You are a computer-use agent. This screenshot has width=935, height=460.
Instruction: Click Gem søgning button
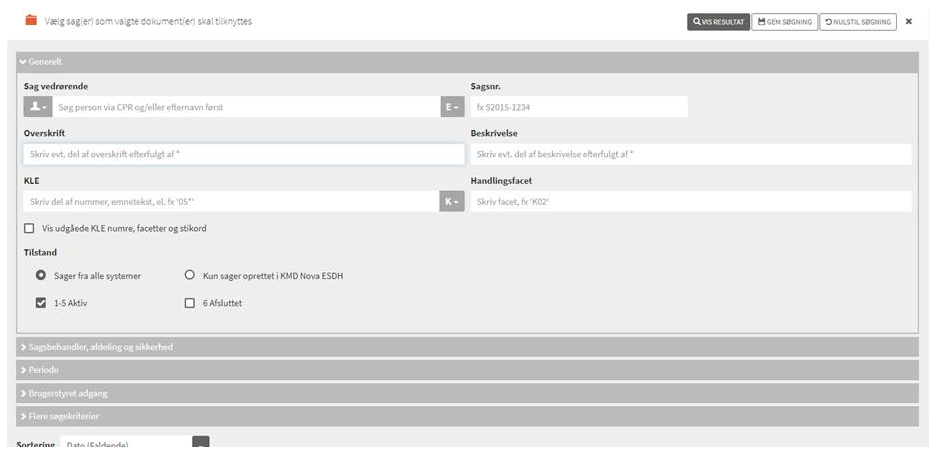(784, 21)
